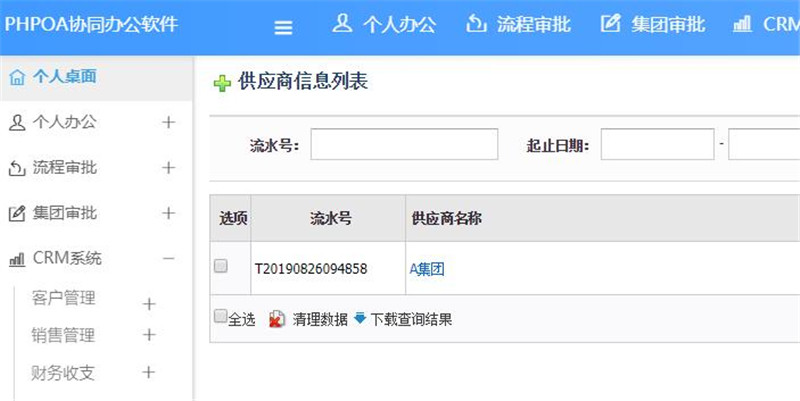Image resolution: width=800 pixels, height=401 pixels.
Task: Open 个人办公 in top navigation
Action: click(x=399, y=24)
